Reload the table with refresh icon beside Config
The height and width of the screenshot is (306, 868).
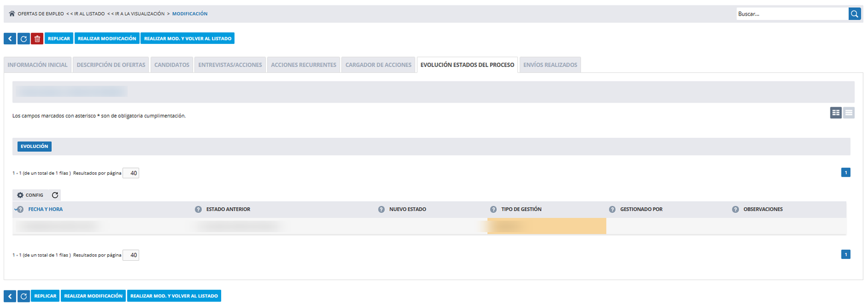[55, 195]
